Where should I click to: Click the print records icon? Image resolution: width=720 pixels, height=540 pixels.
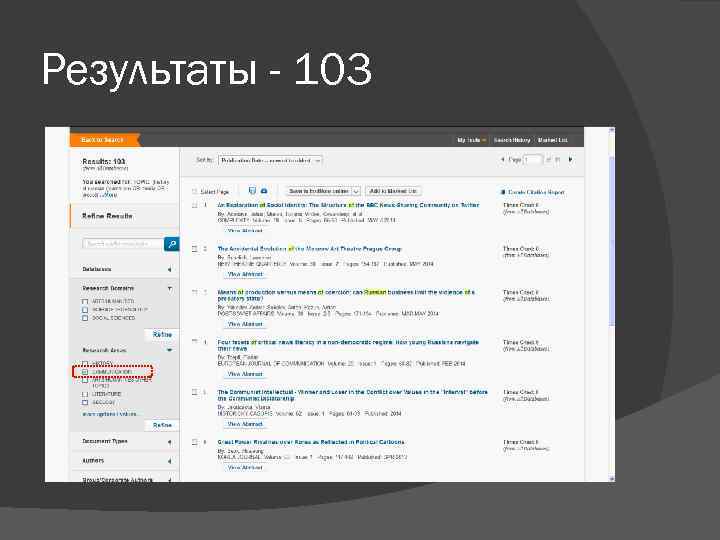252,191
